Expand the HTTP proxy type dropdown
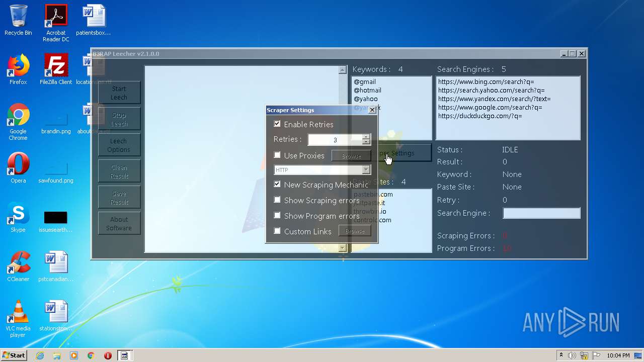The height and width of the screenshot is (362, 644). coord(366,170)
